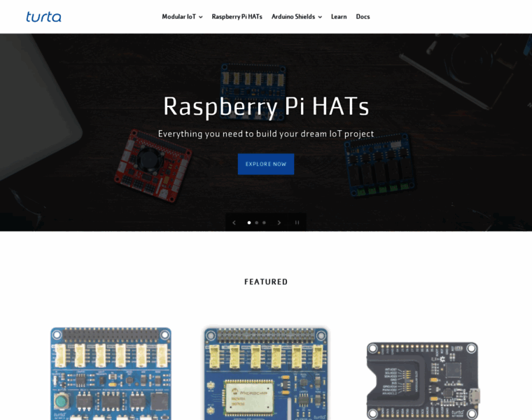Open the Raspberry Pi HATs page

point(237,17)
